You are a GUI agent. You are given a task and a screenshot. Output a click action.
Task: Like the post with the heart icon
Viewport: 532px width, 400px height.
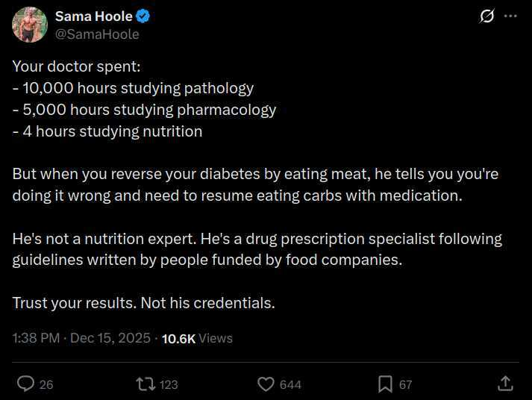266,384
